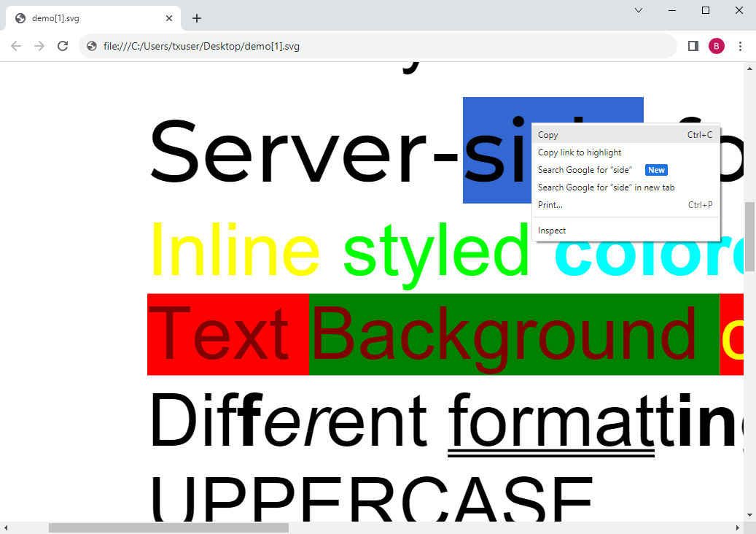Click the profile avatar B
This screenshot has width=756, height=534.
(x=716, y=45)
